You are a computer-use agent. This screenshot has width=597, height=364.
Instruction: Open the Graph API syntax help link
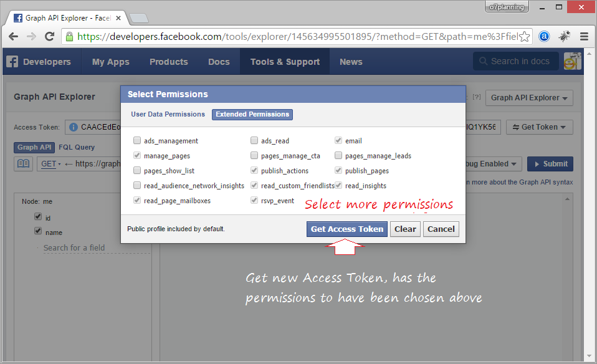(520, 183)
